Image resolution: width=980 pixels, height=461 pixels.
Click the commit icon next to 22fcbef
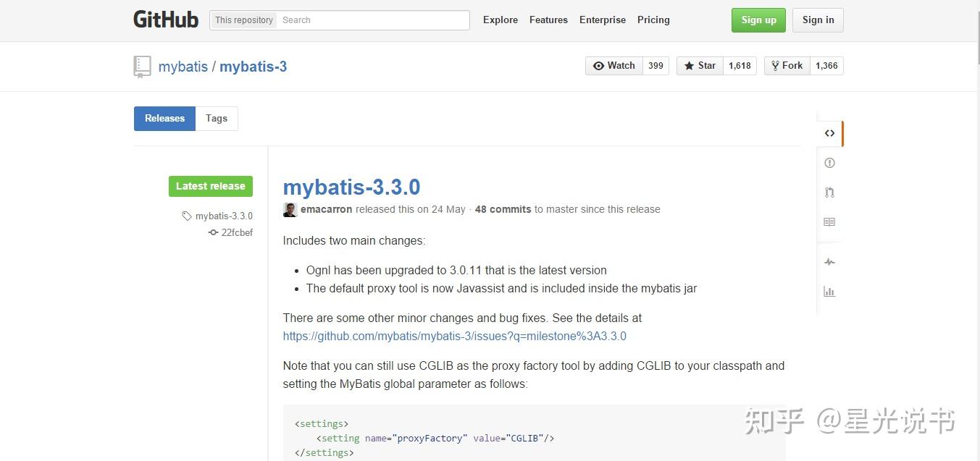(x=212, y=232)
